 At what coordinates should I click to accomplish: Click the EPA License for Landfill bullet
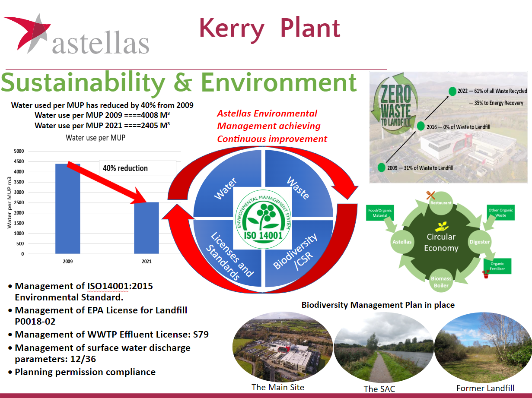click(101, 316)
